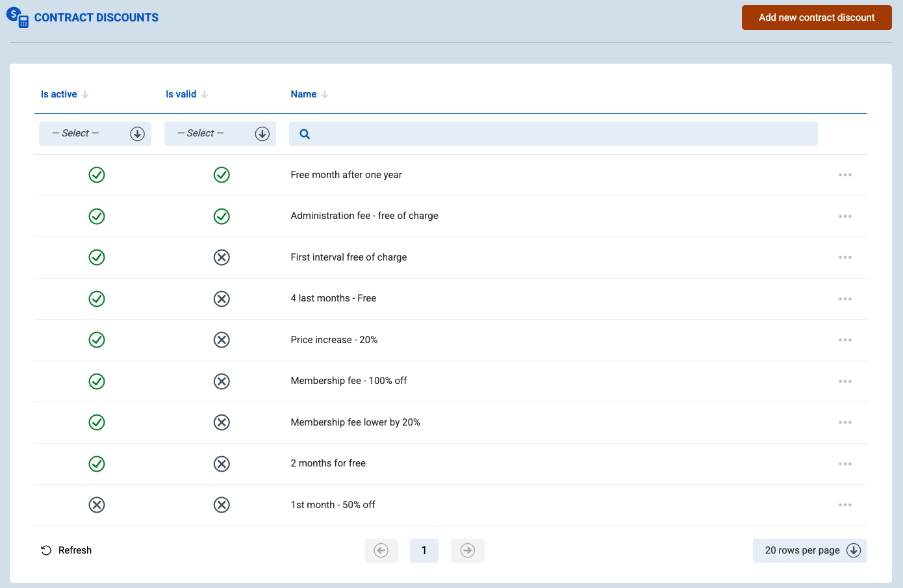Image resolution: width=903 pixels, height=588 pixels.
Task: Click invalid cross for 1st month - 50% off
Action: 222,505
